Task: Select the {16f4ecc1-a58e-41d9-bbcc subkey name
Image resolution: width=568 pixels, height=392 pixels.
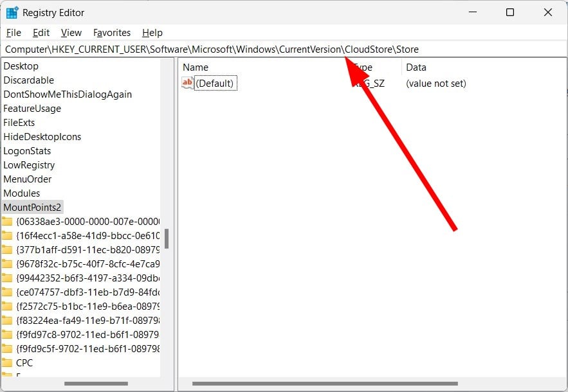Action: click(87, 236)
